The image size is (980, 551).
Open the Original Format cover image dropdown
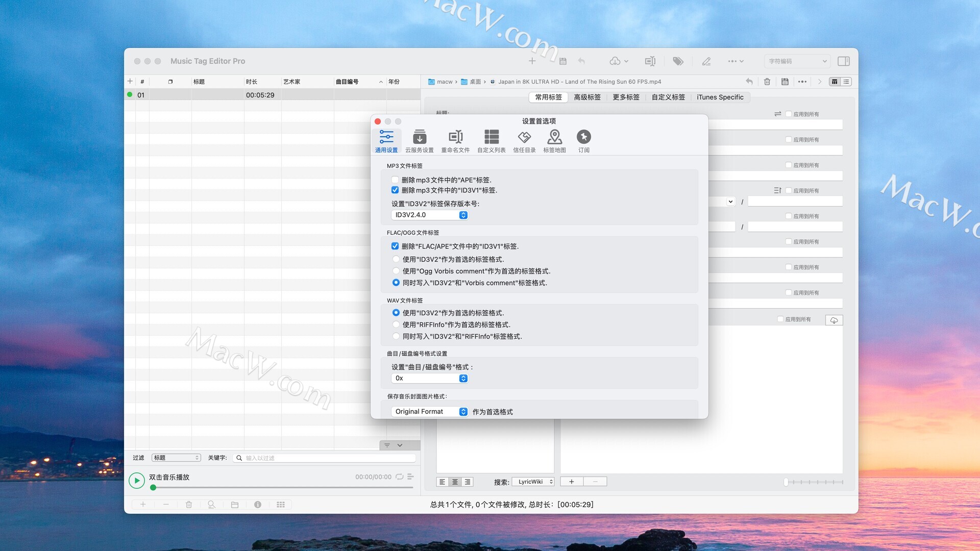[429, 412]
